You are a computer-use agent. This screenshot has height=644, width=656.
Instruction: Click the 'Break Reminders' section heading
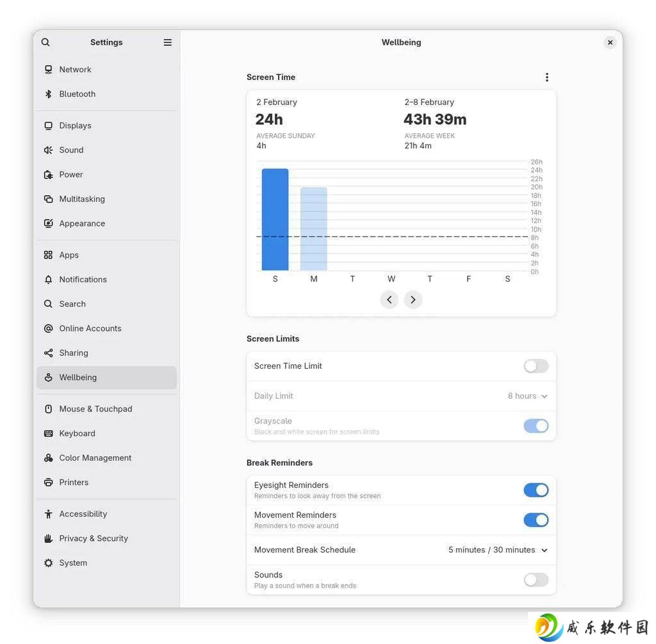point(279,463)
